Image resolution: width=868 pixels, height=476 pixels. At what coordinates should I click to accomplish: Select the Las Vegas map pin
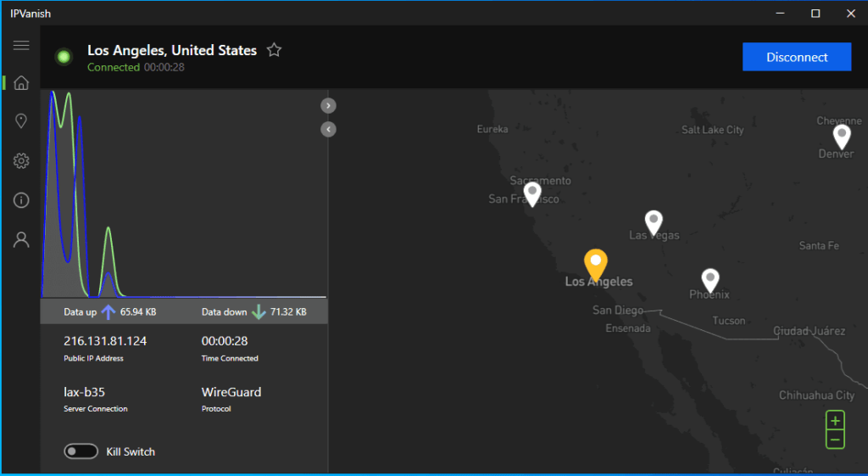click(x=654, y=223)
